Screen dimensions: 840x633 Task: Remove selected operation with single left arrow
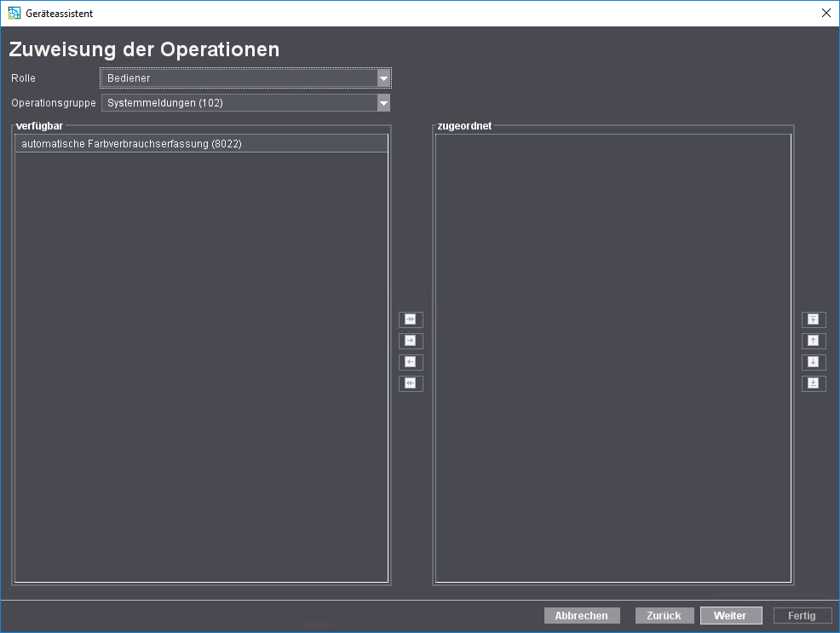[411, 363]
